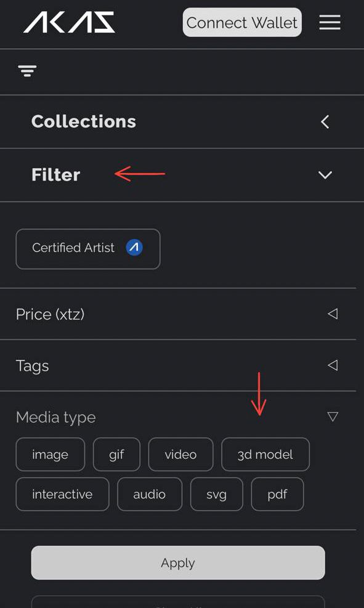
Task: Collapse the Collections section chevron
Action: pyautogui.click(x=325, y=122)
